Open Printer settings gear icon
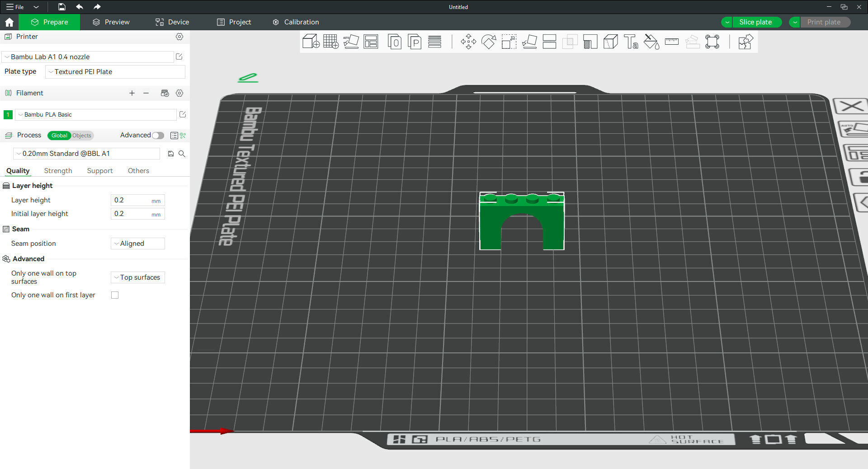The height and width of the screenshot is (469, 868). point(179,37)
